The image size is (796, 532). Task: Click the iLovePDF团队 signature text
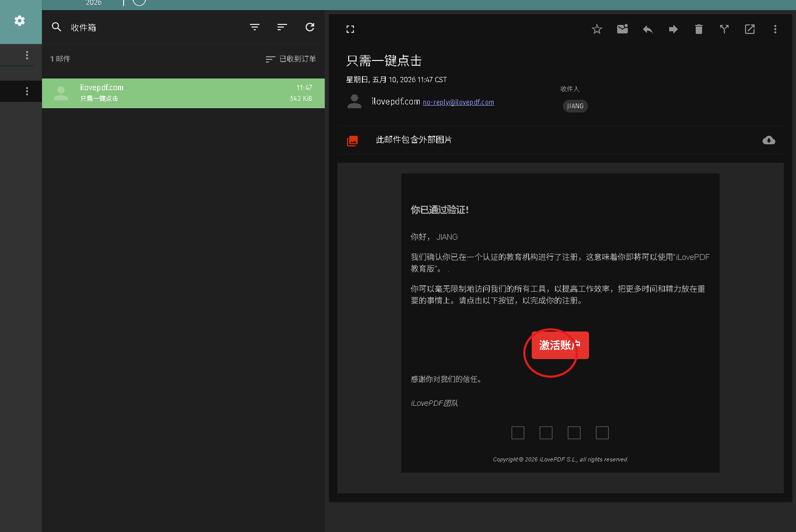point(434,403)
